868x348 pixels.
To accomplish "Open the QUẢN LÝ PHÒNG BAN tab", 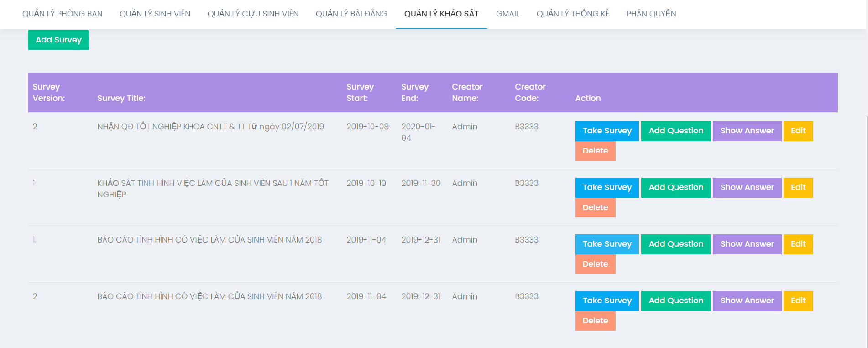I will point(63,14).
